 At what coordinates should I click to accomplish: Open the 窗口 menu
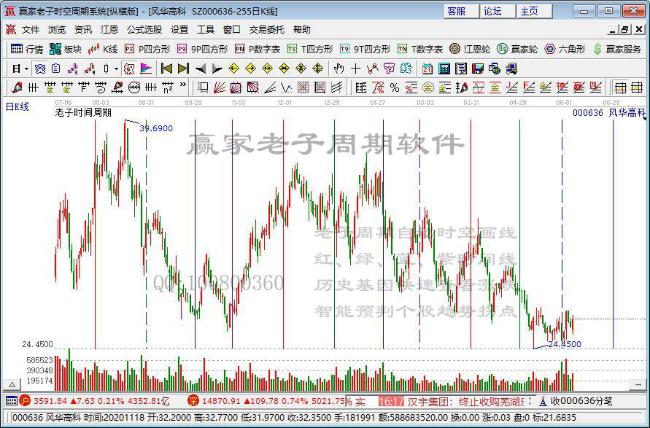(x=231, y=30)
